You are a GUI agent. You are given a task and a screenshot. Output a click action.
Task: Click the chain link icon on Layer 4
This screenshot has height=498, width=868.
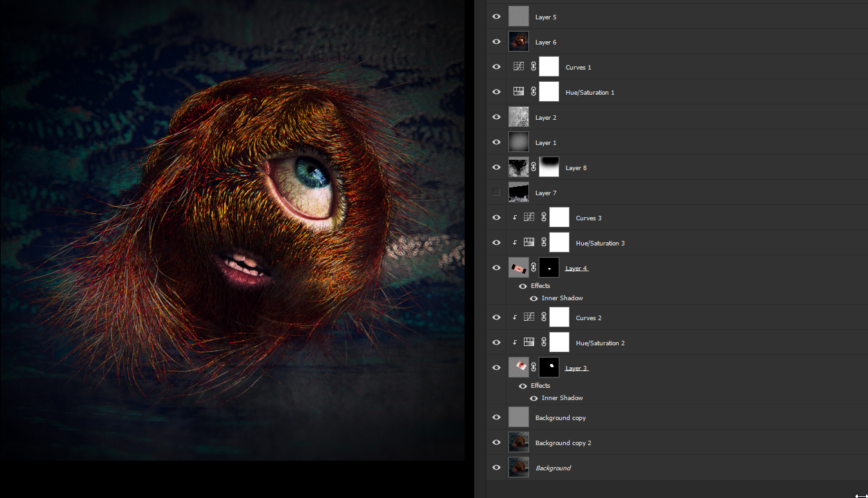pos(534,267)
